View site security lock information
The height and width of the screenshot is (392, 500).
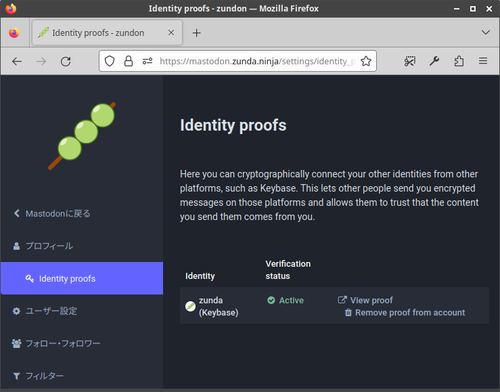pyautogui.click(x=128, y=61)
